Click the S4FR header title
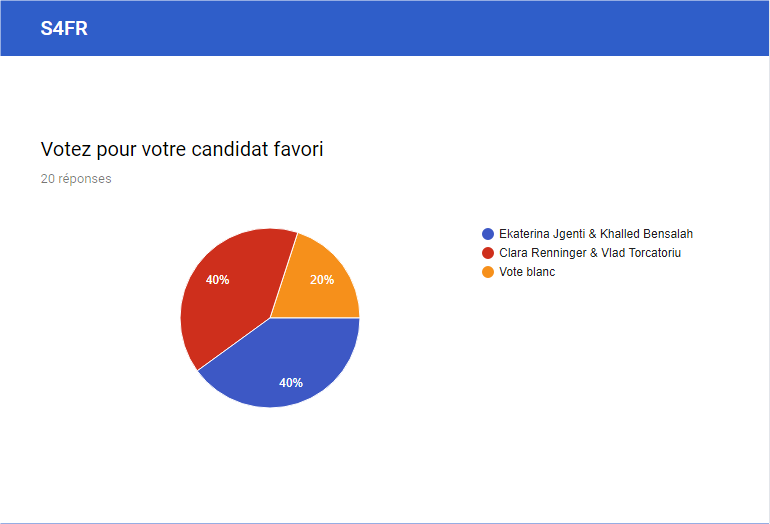This screenshot has width=770, height=524. [x=64, y=28]
